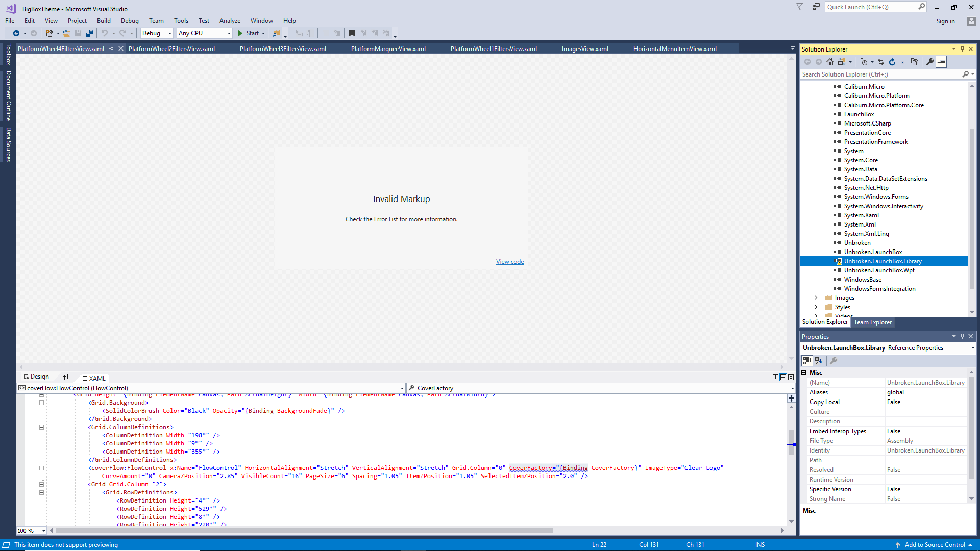Toggle Alphabetical sort in Properties

[819, 361]
